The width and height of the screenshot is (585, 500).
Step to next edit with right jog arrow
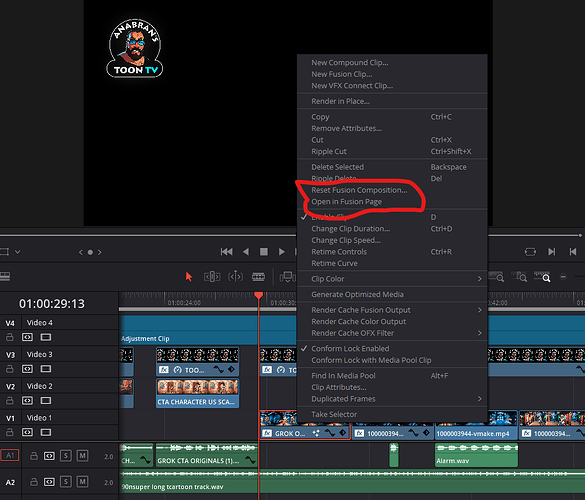coord(100,253)
